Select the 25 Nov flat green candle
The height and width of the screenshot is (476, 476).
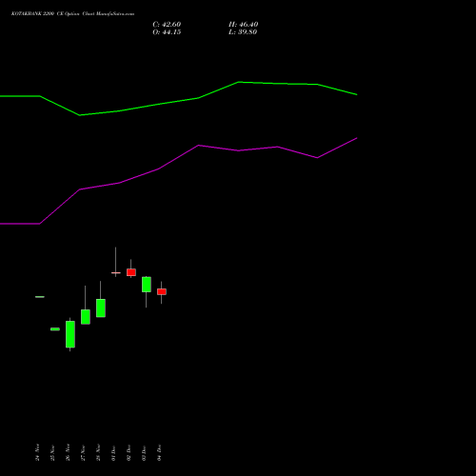click(55, 329)
